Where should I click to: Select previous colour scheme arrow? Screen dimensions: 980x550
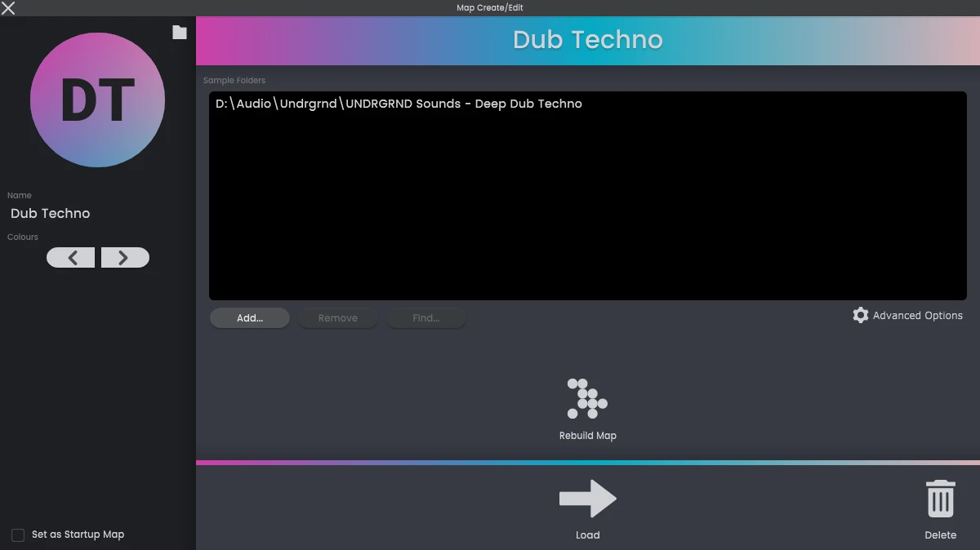71,258
